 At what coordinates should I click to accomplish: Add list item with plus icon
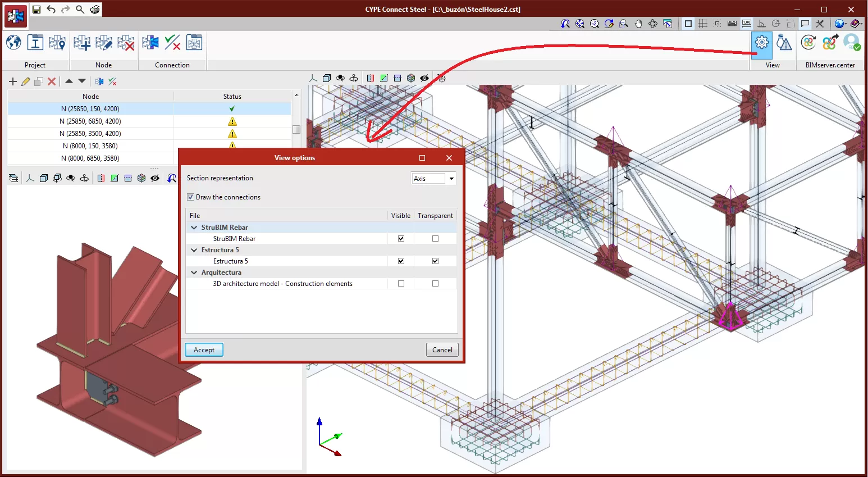click(13, 81)
